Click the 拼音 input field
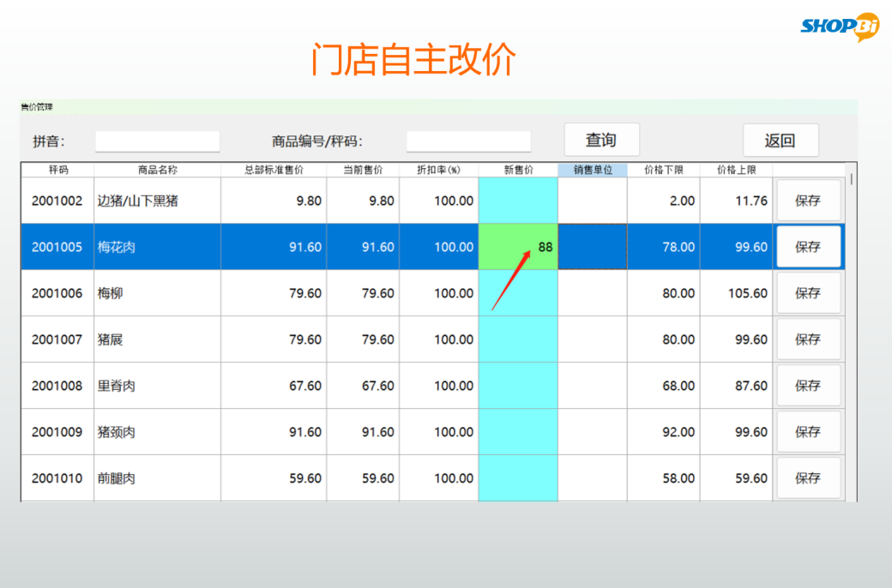The height and width of the screenshot is (588, 892). 157,141
